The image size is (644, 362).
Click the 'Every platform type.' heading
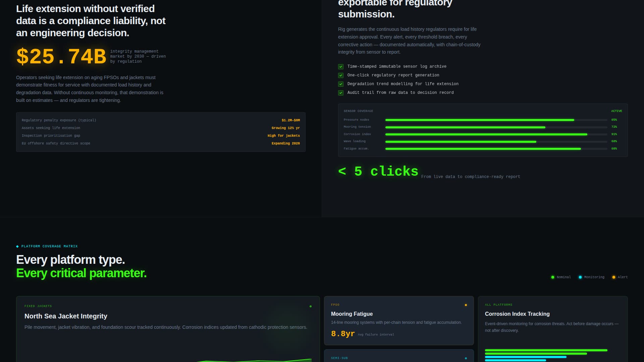coord(70,260)
